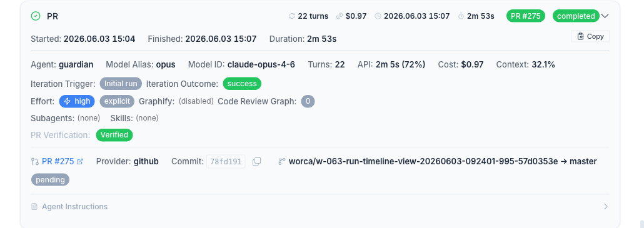Click the commit hash 78fd191 field
Screen dimensions: 644x228
(226, 162)
